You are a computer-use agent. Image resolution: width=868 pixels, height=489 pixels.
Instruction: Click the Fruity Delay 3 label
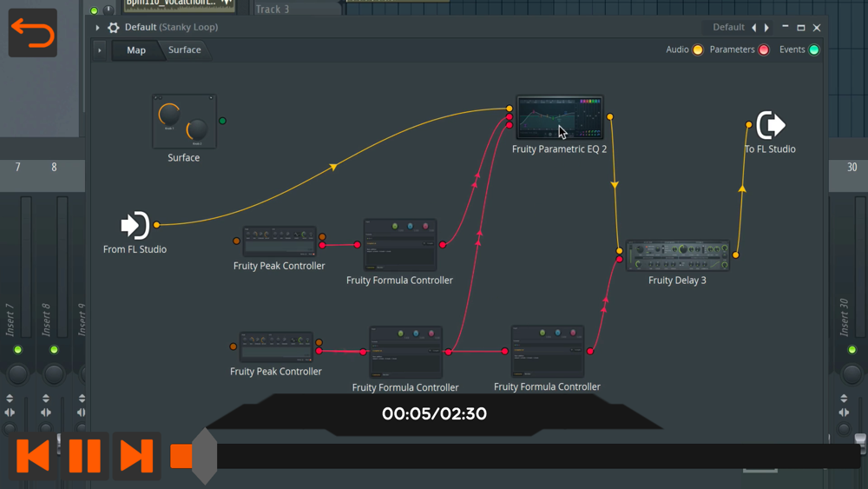[677, 281]
